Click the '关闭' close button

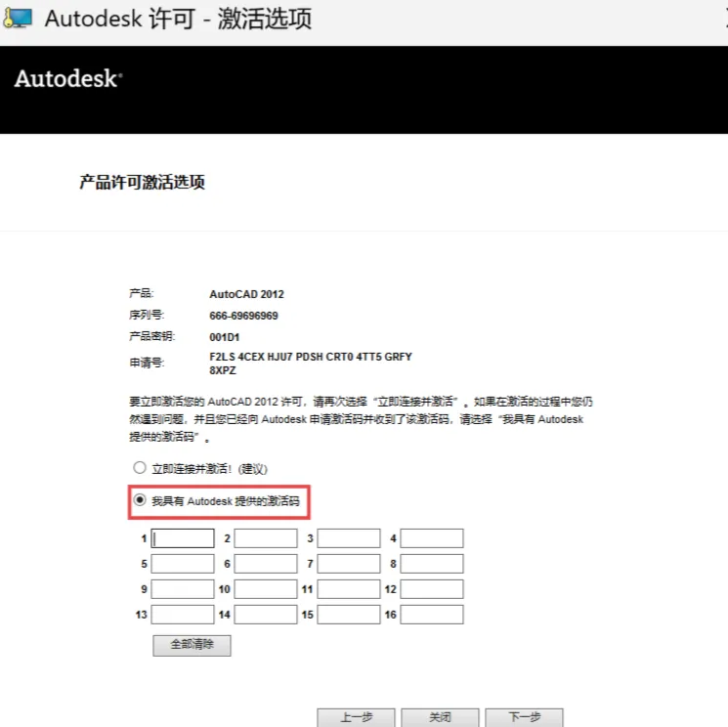pos(440,717)
